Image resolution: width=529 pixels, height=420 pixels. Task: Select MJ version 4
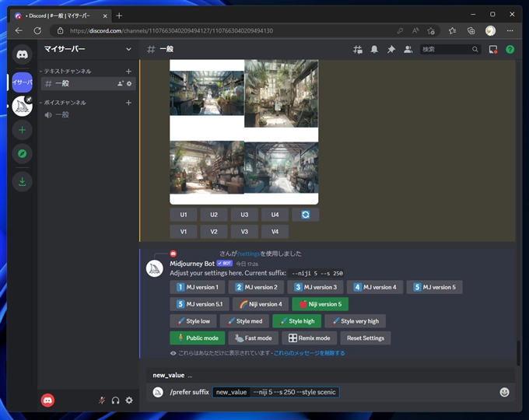point(375,287)
